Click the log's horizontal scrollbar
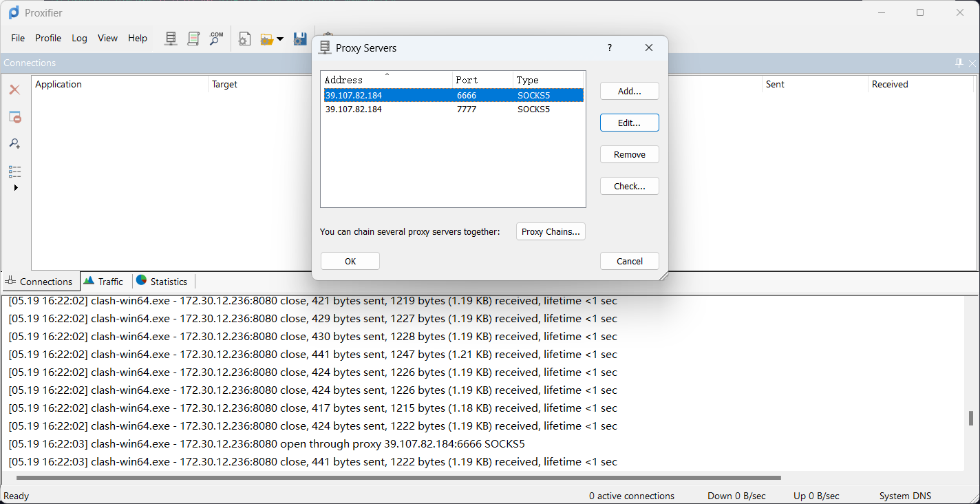This screenshot has height=504, width=980. point(399,477)
